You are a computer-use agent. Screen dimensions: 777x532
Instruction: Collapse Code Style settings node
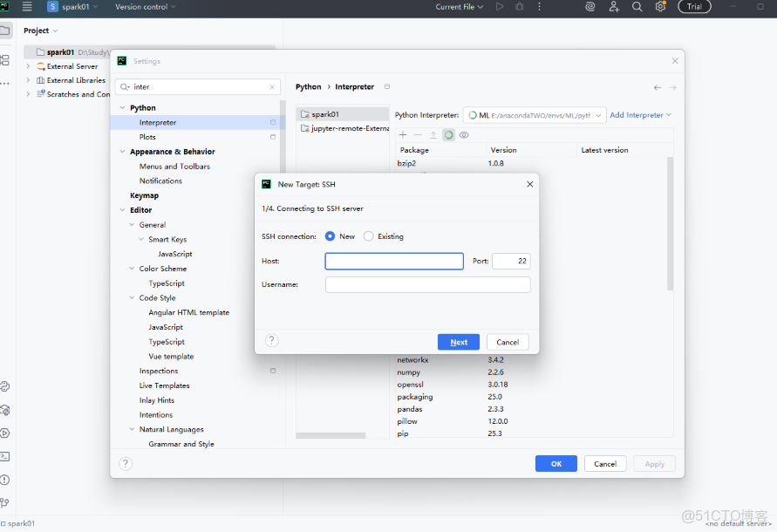[132, 298]
